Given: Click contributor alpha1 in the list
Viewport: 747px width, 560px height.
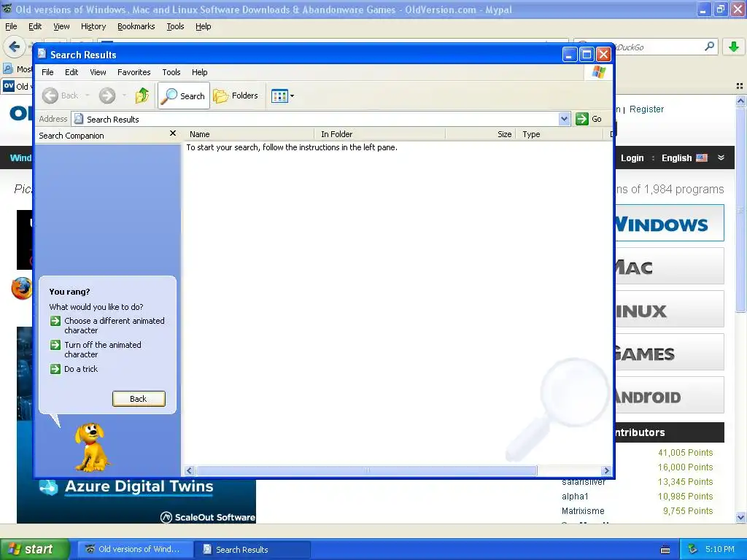Looking at the screenshot, I should tap(575, 496).
